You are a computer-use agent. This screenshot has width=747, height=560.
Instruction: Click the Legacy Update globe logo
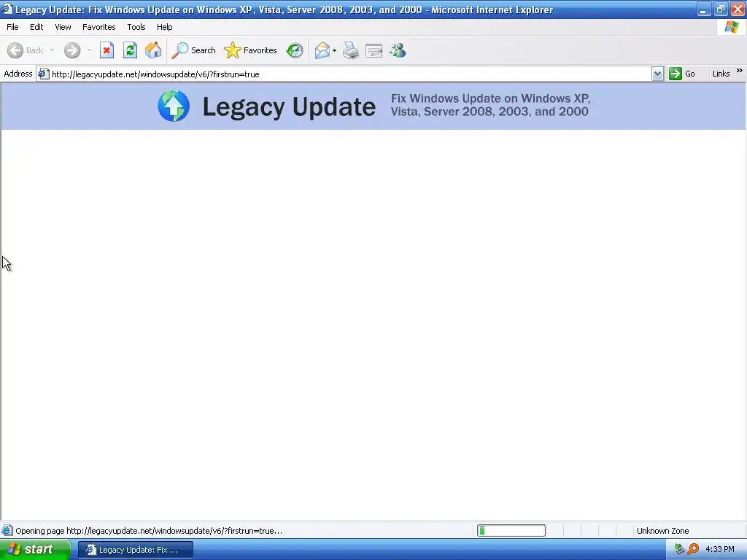174,106
